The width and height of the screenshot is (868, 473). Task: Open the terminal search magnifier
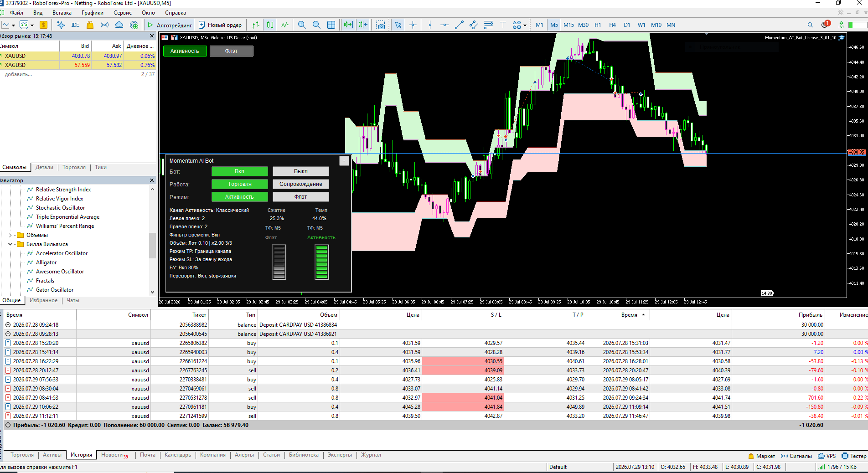click(x=810, y=25)
